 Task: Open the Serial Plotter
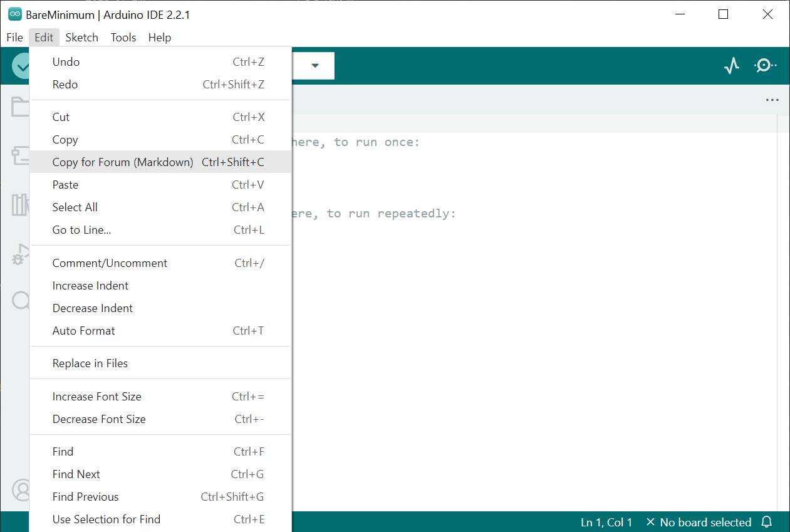[732, 66]
